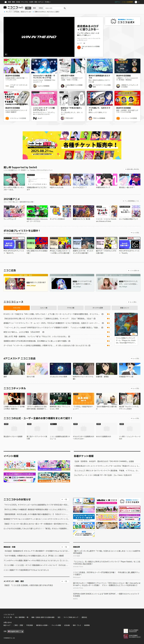Click the JASRAC license badge in footer
This screenshot has height=644, width=144.
click(x=126, y=636)
